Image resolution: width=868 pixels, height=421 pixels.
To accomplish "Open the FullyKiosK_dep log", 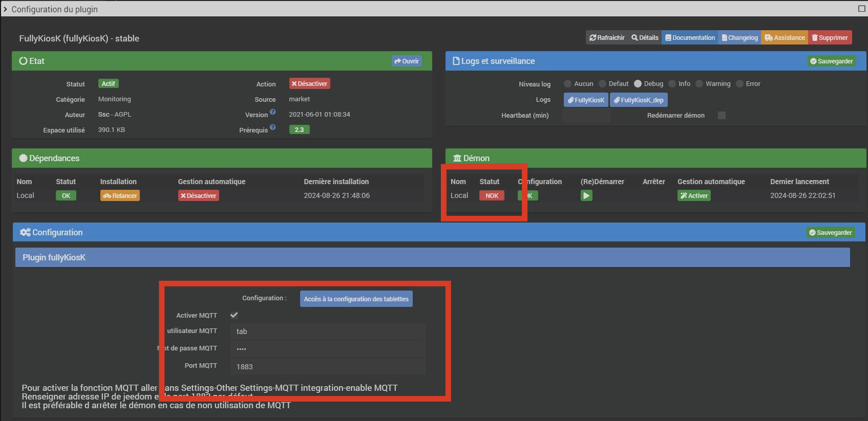I will pos(639,100).
